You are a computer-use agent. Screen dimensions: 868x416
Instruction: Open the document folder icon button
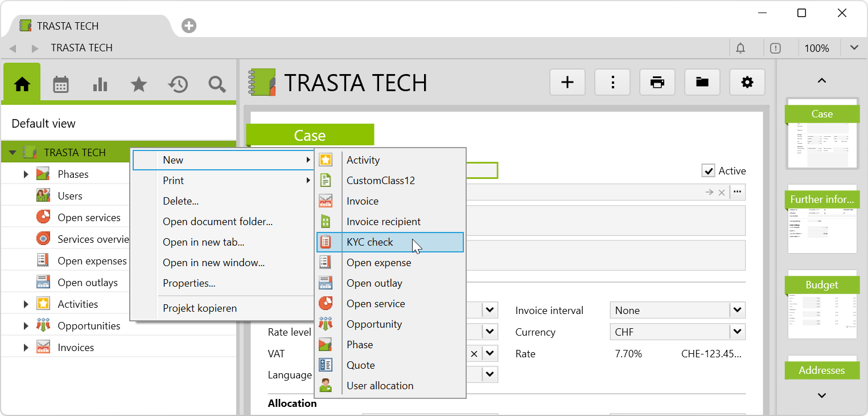pos(702,83)
